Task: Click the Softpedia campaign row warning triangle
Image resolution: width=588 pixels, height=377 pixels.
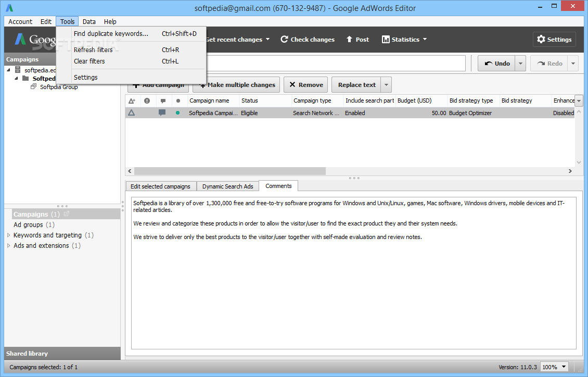Action: coord(131,112)
